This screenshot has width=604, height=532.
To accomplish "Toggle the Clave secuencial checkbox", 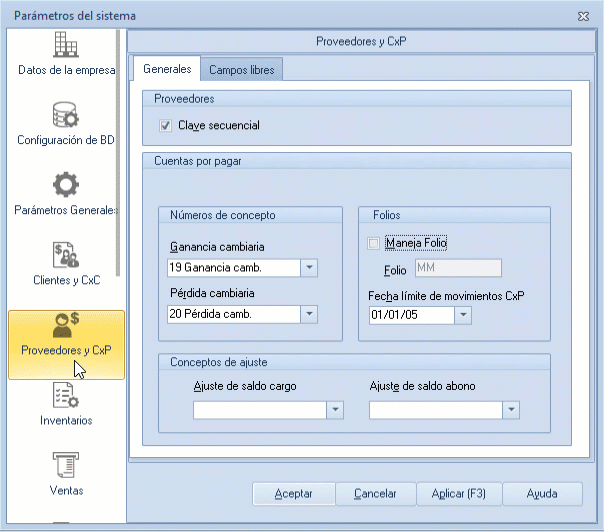I will click(x=165, y=126).
